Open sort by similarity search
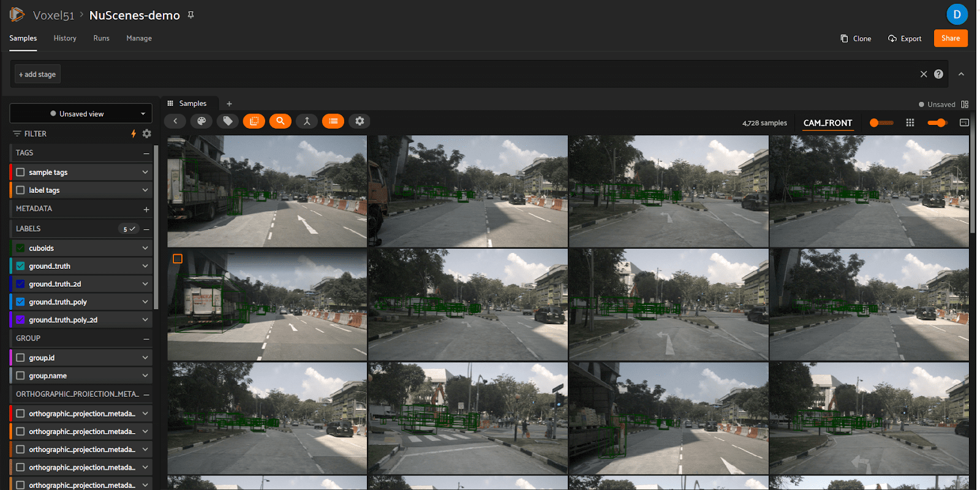980x490 pixels. pos(281,121)
